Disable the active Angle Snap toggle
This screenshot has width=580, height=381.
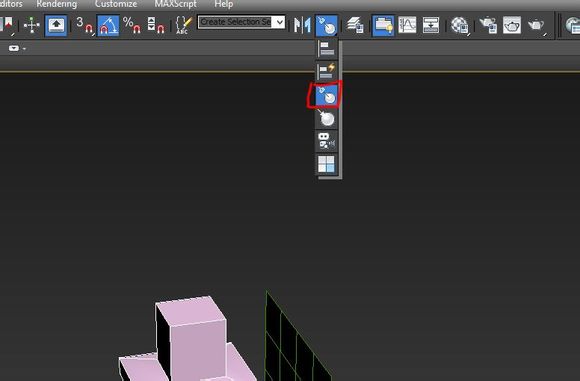tap(108, 25)
